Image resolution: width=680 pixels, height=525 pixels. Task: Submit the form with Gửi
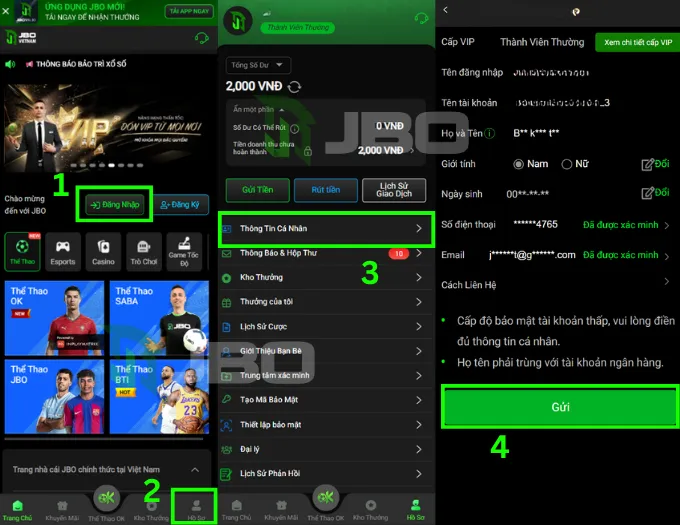point(560,407)
